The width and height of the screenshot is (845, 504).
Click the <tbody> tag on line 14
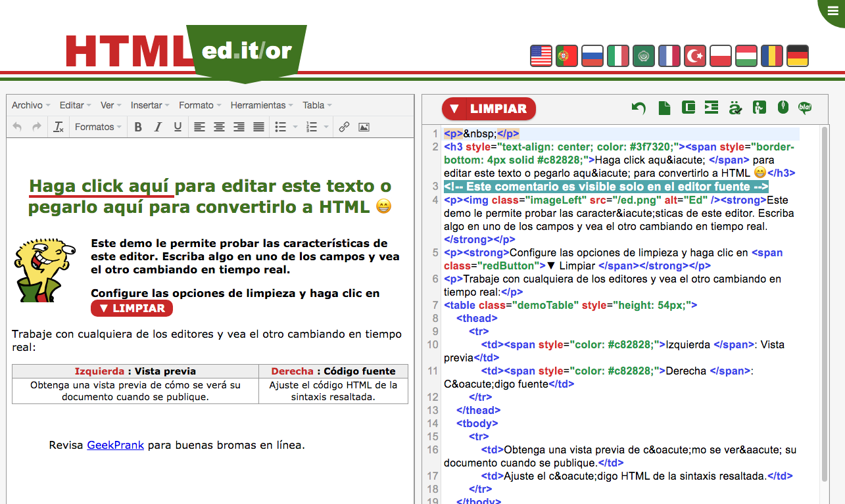[477, 423]
